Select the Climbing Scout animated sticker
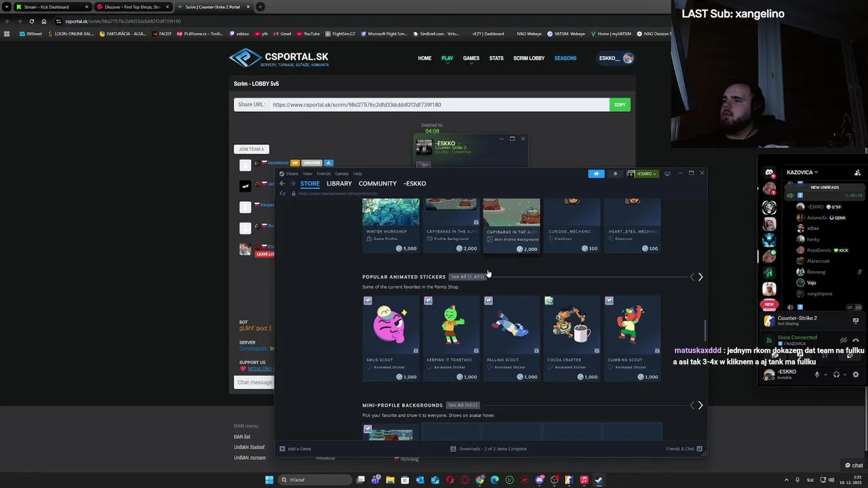 tap(632, 339)
